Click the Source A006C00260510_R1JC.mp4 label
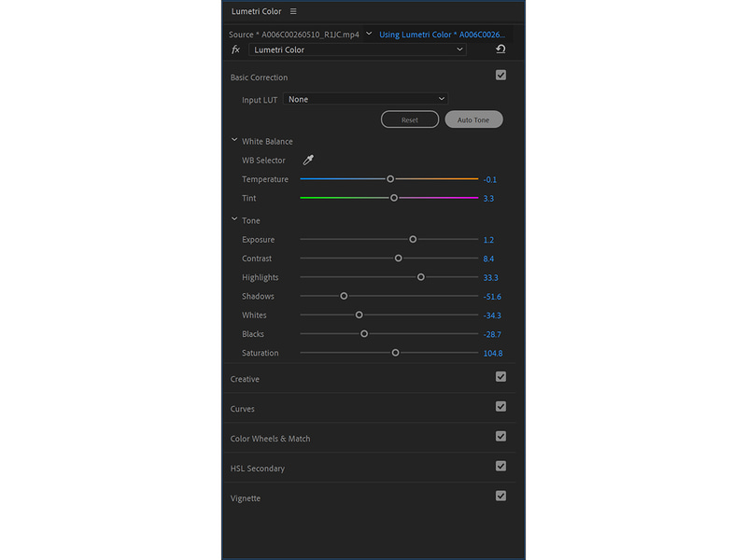 294,35
